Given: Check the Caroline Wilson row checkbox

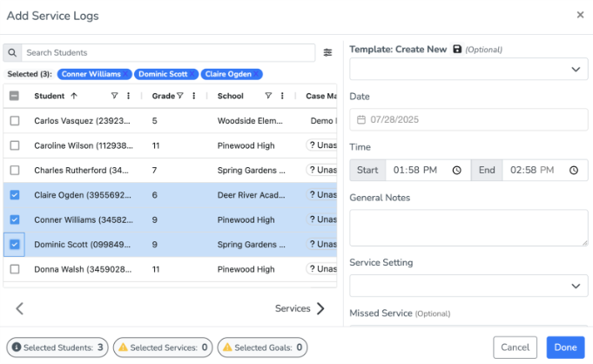Looking at the screenshot, I should (x=15, y=145).
